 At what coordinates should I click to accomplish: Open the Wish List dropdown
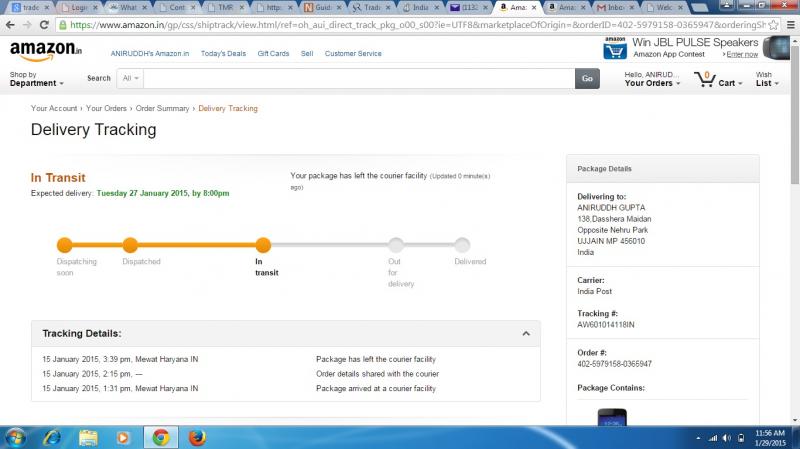pos(767,79)
